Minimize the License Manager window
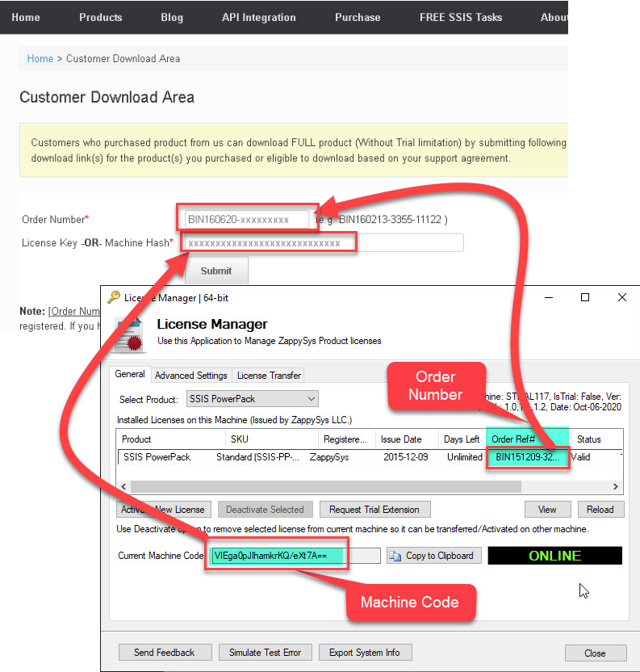The image size is (640, 672). tap(549, 297)
